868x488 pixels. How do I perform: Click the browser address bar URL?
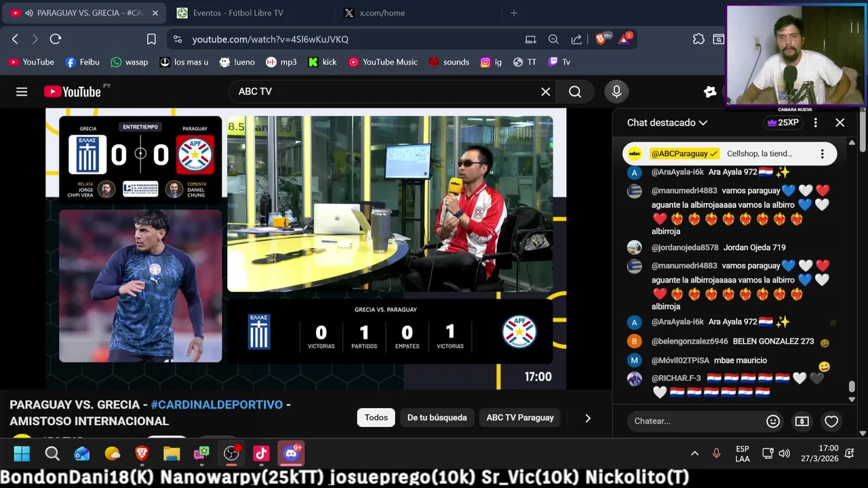click(x=270, y=39)
